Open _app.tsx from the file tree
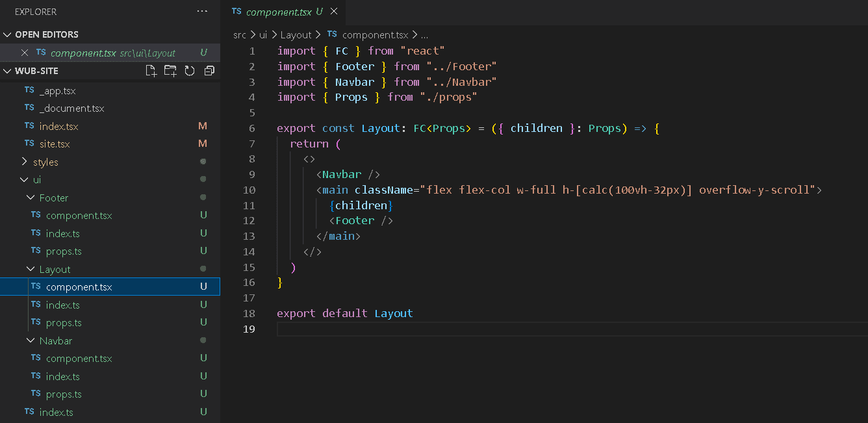The height and width of the screenshot is (423, 868). 57,91
